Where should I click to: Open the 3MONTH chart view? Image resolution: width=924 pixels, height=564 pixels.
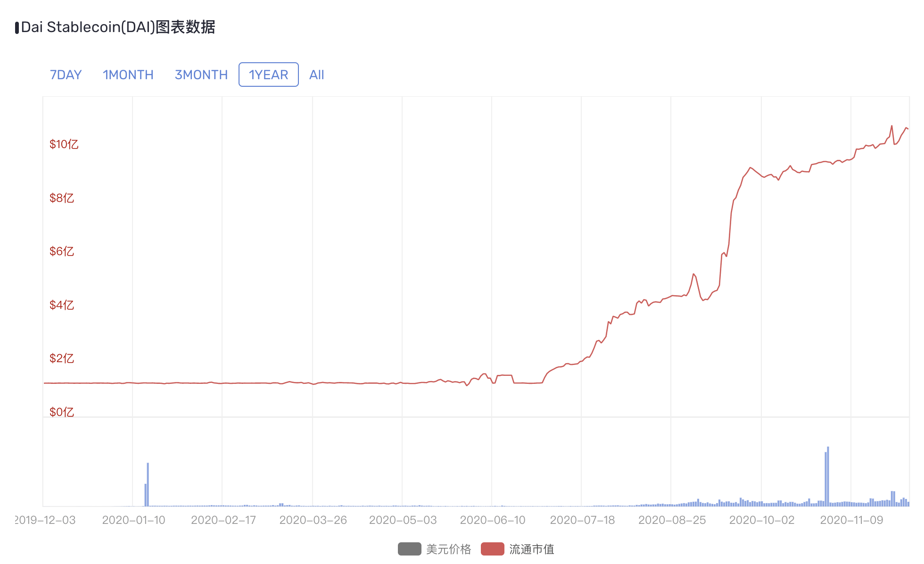click(201, 75)
